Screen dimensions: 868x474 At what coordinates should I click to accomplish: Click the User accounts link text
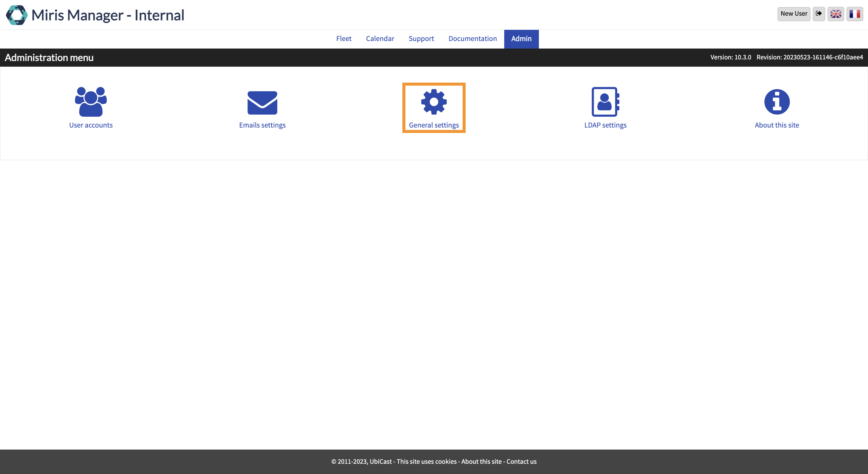click(91, 125)
